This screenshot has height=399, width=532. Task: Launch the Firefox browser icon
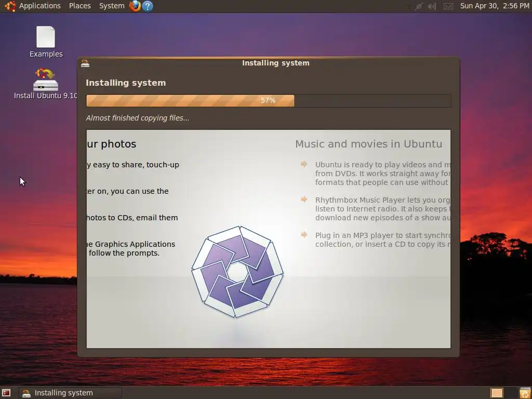(x=135, y=6)
